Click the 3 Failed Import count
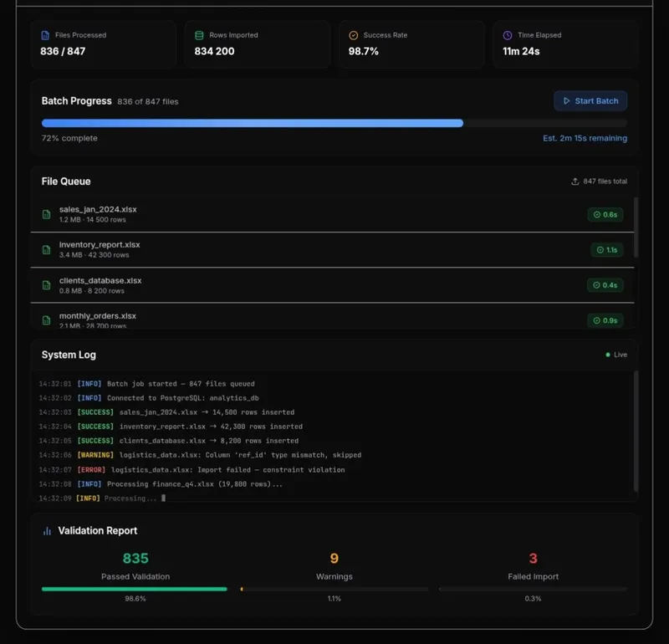The image size is (669, 644). point(533,558)
